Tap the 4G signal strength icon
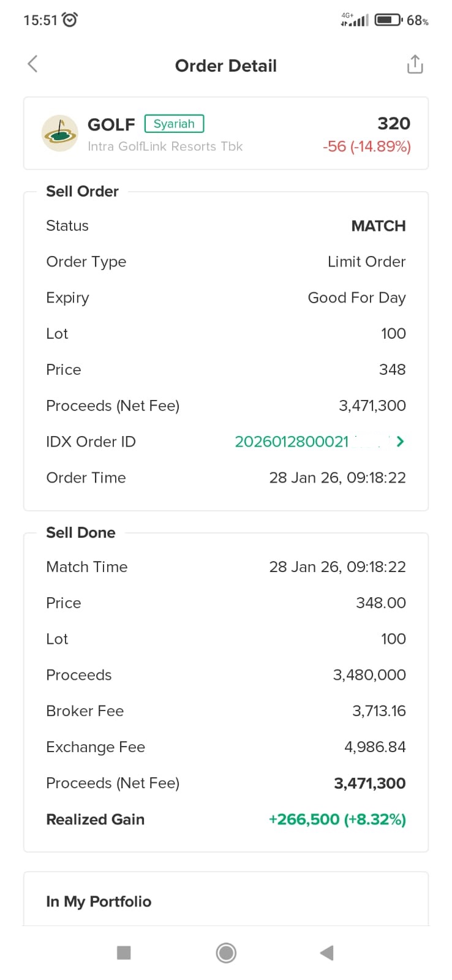 355,20
